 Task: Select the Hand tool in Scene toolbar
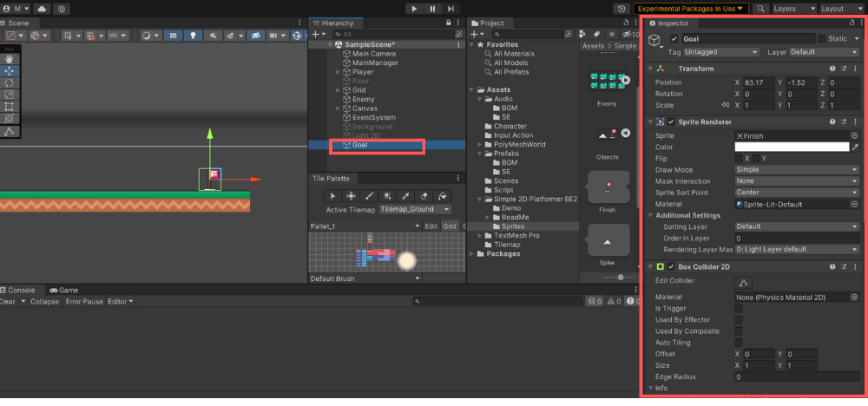pyautogui.click(x=10, y=59)
